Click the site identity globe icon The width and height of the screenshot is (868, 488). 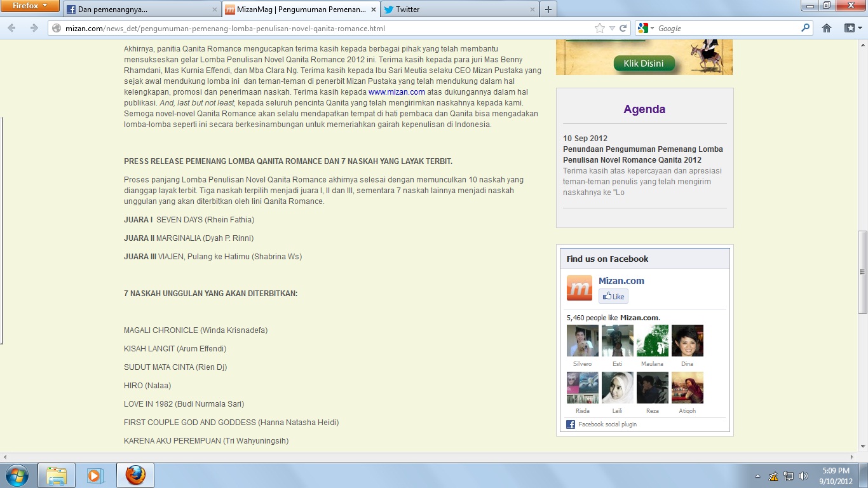[57, 29]
